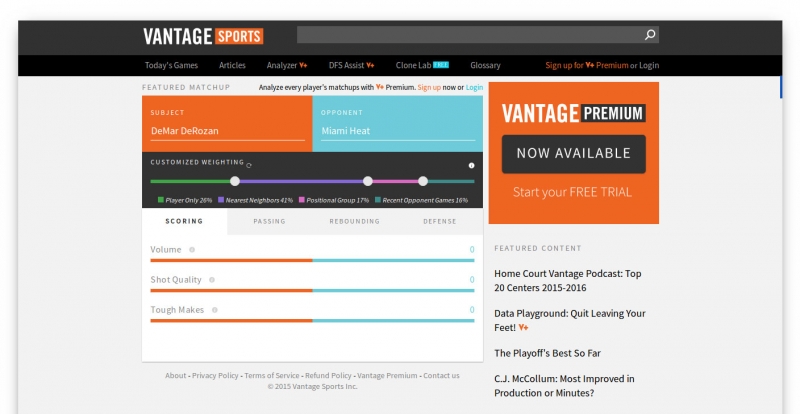Image resolution: width=800 pixels, height=414 pixels.
Task: Reset customized weighting with refresh icon
Action: point(249,165)
